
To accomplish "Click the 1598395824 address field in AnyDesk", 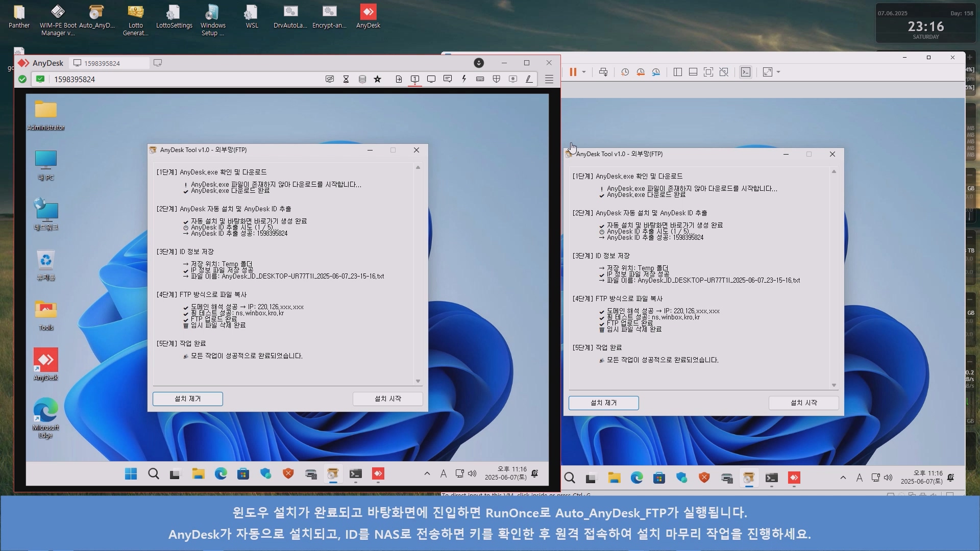I will tap(184, 79).
